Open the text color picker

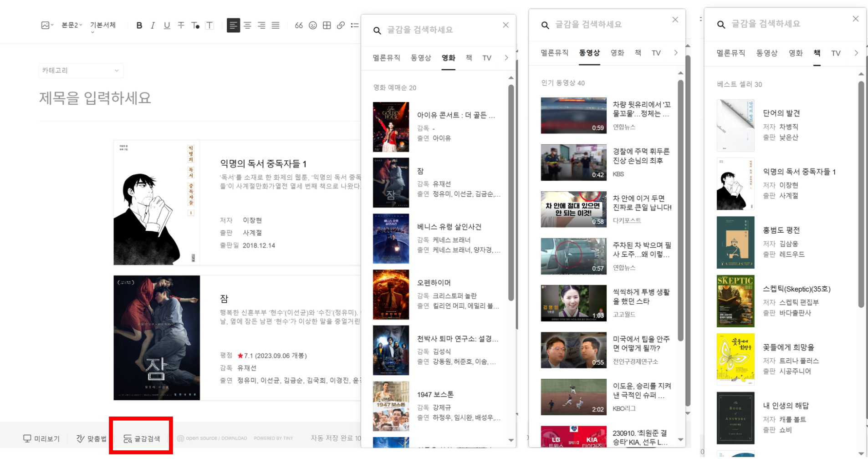click(x=195, y=25)
